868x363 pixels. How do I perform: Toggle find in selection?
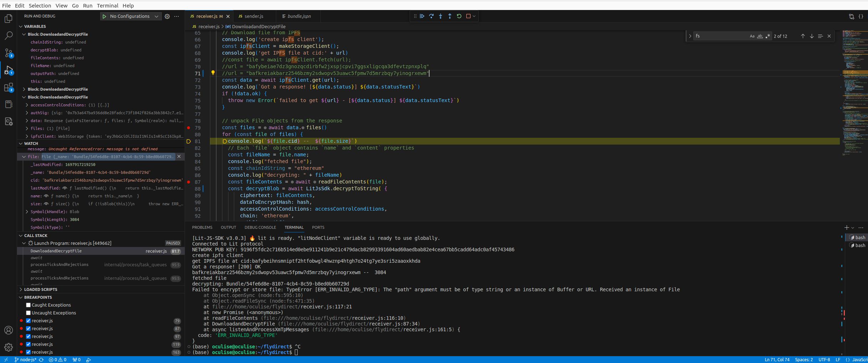[x=820, y=36]
